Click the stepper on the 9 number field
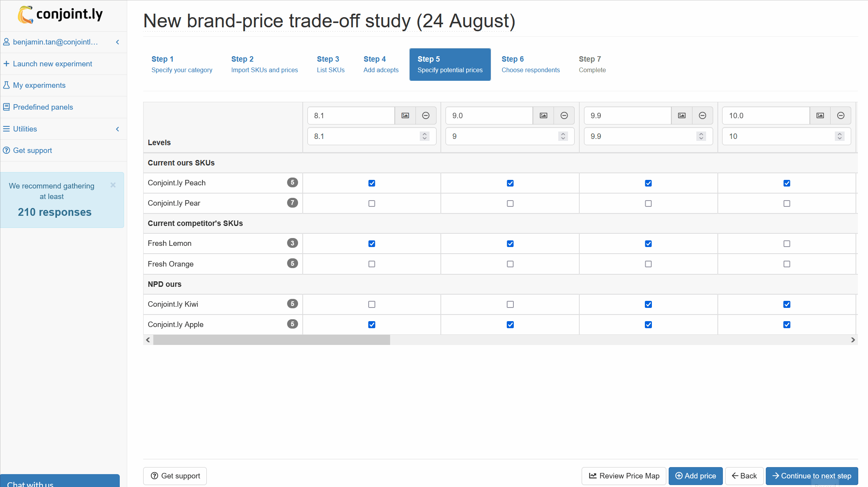This screenshot has width=868, height=487. tap(563, 136)
